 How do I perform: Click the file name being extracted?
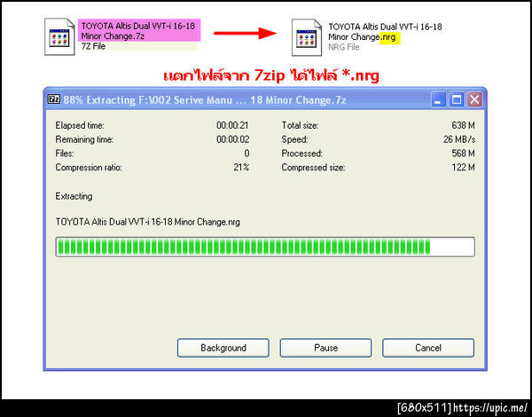(147, 222)
